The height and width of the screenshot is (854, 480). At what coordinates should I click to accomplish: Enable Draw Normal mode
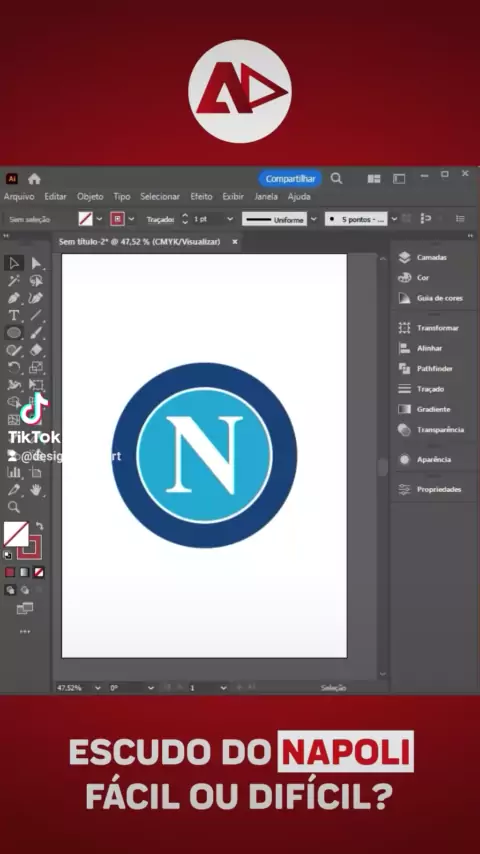click(x=10, y=590)
